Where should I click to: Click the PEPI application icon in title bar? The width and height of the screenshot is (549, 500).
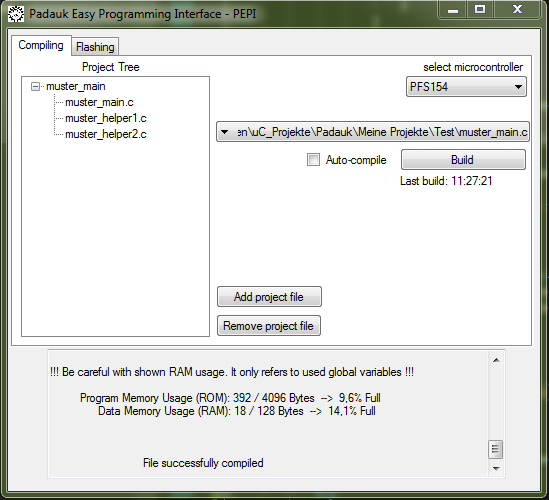16,14
